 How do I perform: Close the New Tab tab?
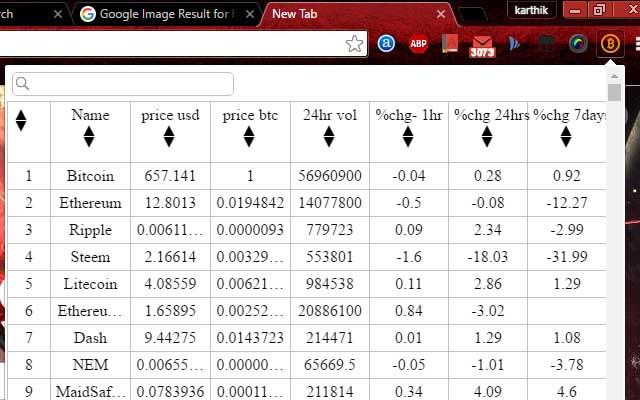[x=441, y=14]
